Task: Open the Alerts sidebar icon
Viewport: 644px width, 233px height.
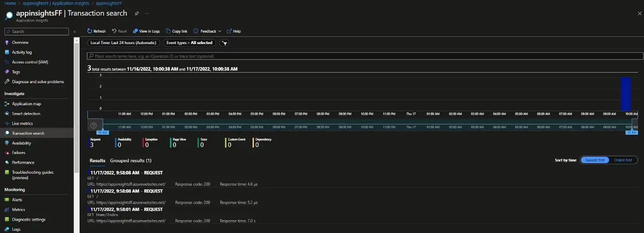Action: (x=7, y=200)
